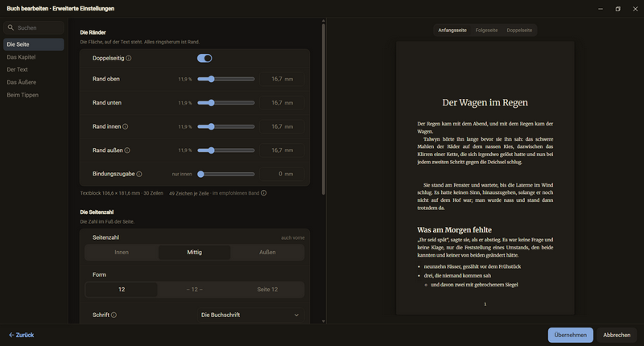Screen dimensions: 644x346
Task: Click the Bindungszugabe info icon
Action: [139, 174]
